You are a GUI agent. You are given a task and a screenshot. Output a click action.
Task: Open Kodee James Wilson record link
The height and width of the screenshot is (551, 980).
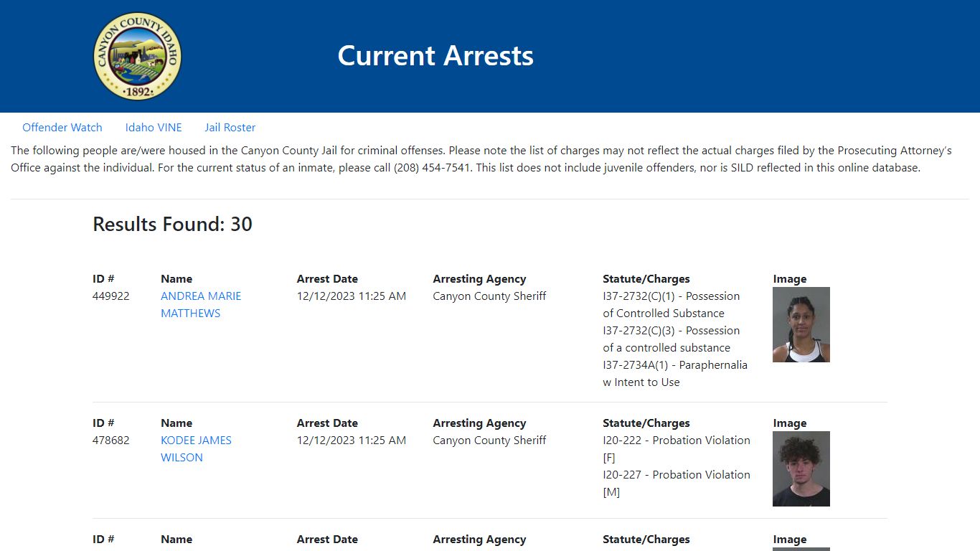click(x=196, y=449)
